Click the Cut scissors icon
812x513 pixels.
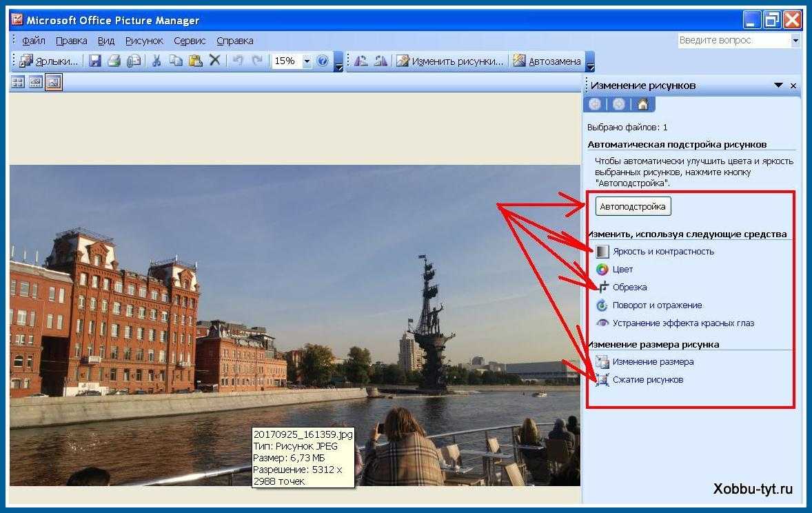156,61
